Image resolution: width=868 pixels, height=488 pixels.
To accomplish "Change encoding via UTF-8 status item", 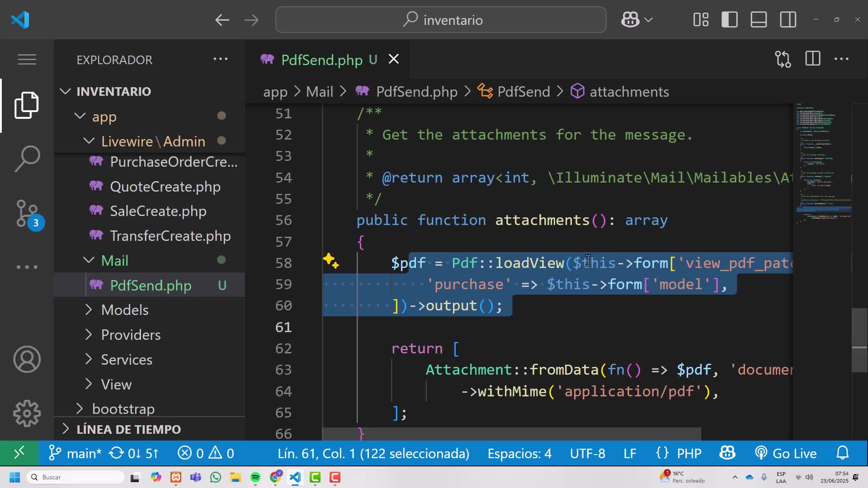I will (x=587, y=453).
